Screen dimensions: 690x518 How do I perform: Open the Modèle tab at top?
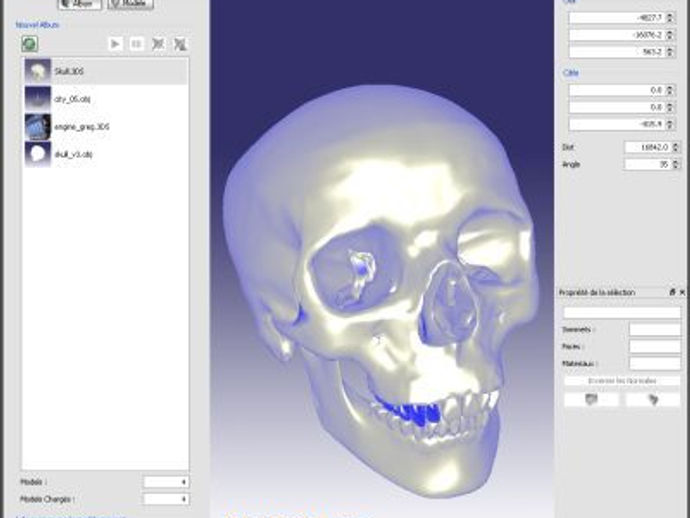[131, 4]
